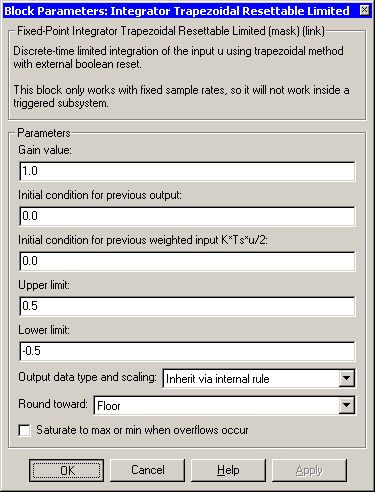Screen dimensions: 375x492
Task: Click into the Gain value field
Action: [187, 171]
